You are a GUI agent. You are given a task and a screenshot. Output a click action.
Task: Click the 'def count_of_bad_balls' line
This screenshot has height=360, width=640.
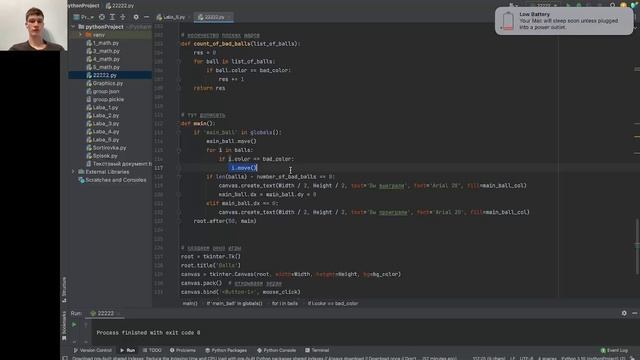click(x=240, y=44)
